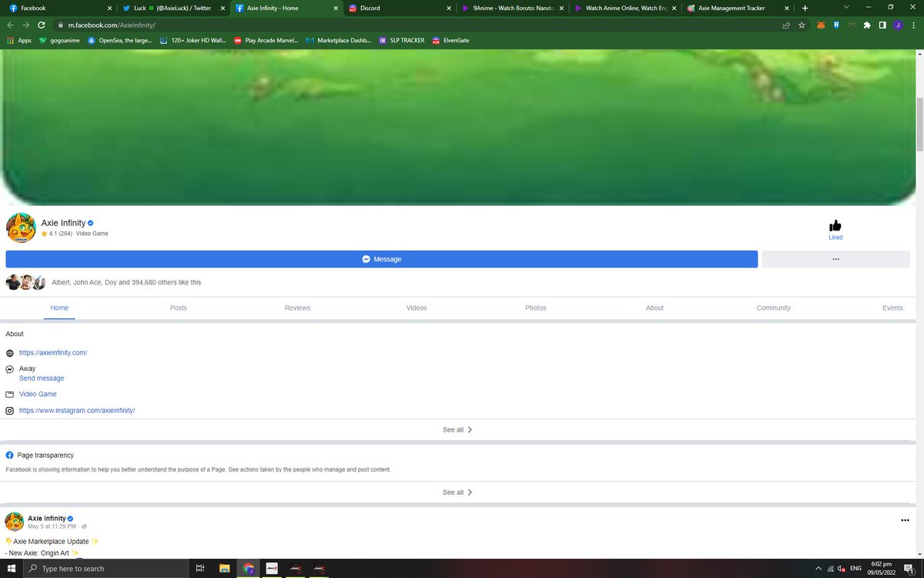The image size is (924, 578).
Task: Click the taskbar Type here to search box
Action: coord(105,569)
